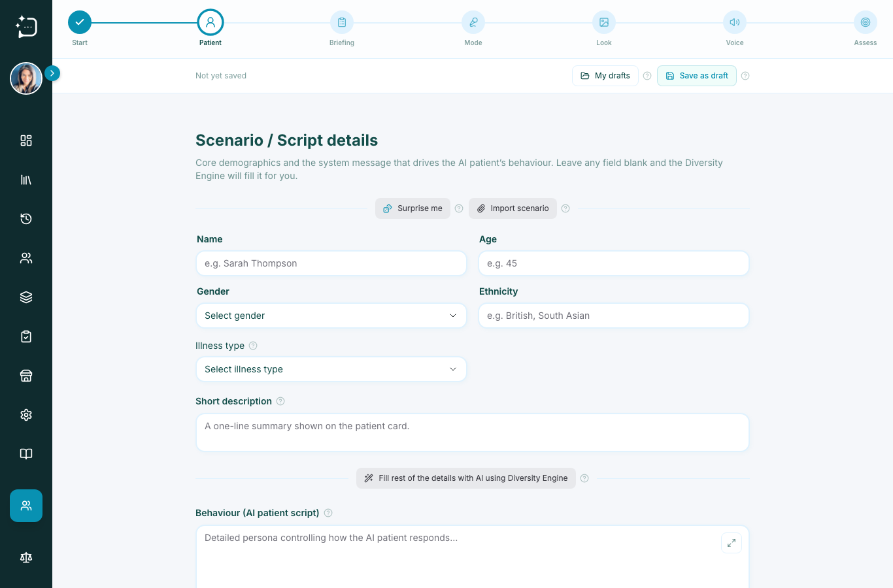Expand the Behaviour script editor
The width and height of the screenshot is (893, 588).
(x=732, y=543)
